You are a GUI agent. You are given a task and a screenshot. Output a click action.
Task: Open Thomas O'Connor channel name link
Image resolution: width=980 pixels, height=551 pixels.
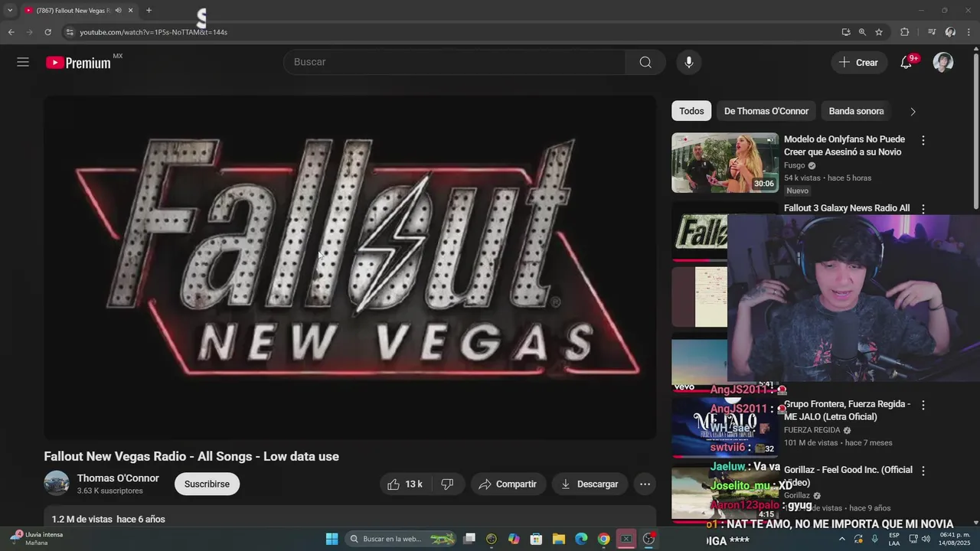(118, 478)
